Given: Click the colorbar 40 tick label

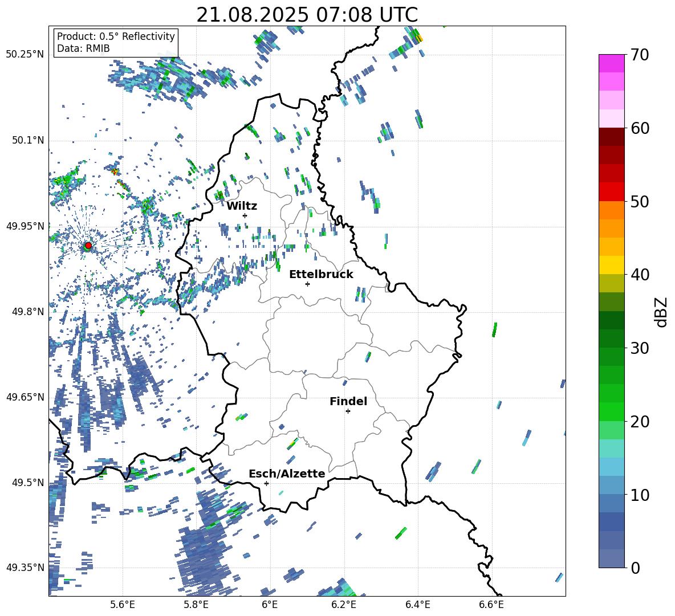Looking at the screenshot, I should pyautogui.click(x=640, y=275).
